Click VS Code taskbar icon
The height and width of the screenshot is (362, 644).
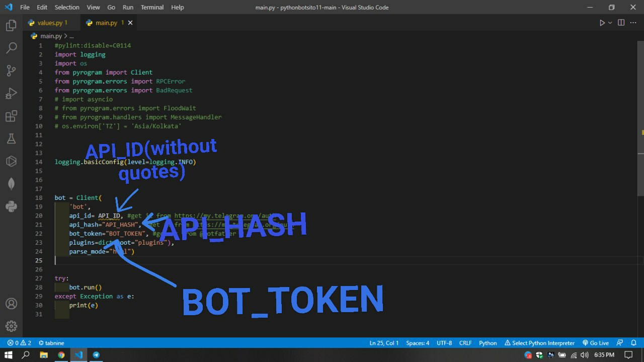point(78,355)
